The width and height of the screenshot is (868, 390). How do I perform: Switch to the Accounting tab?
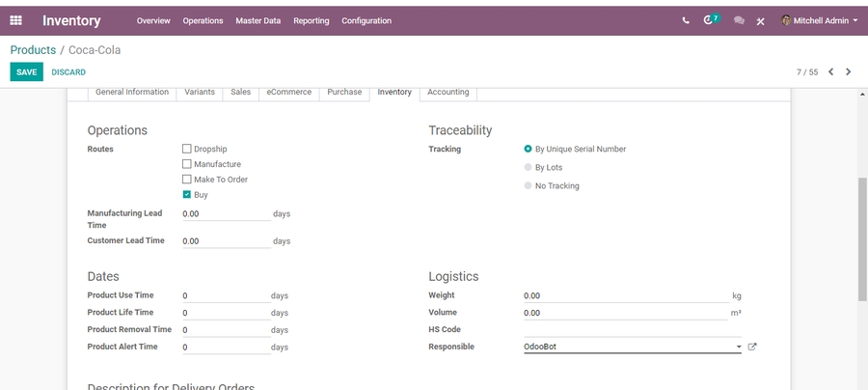click(448, 93)
